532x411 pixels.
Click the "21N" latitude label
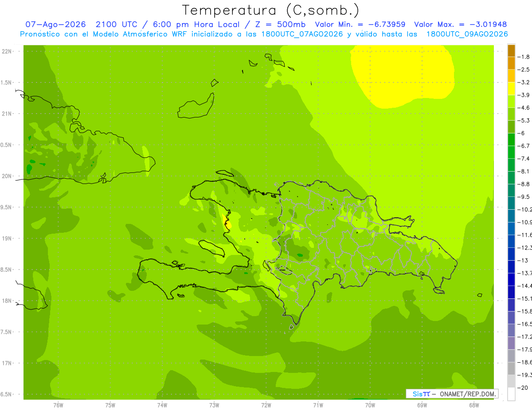[x=7, y=114]
